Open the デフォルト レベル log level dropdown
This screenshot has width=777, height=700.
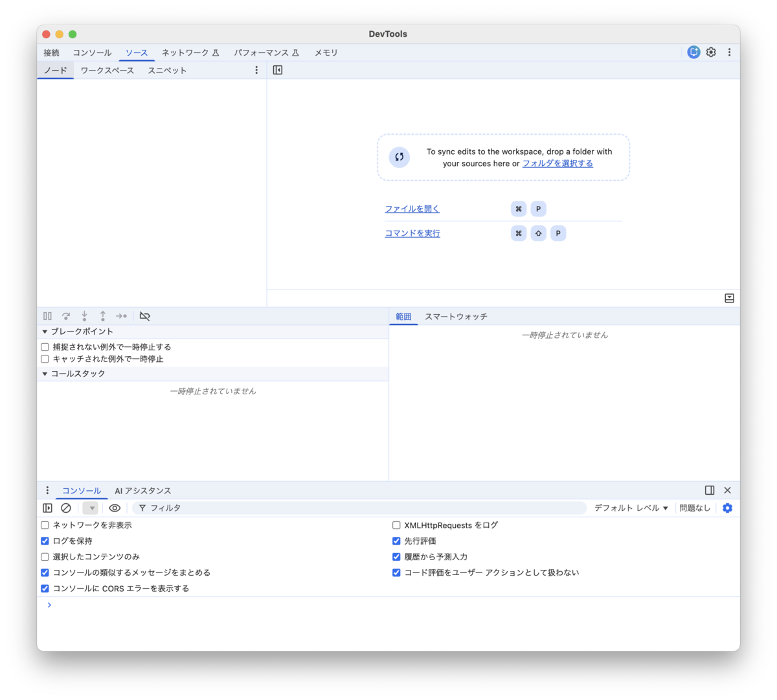631,508
